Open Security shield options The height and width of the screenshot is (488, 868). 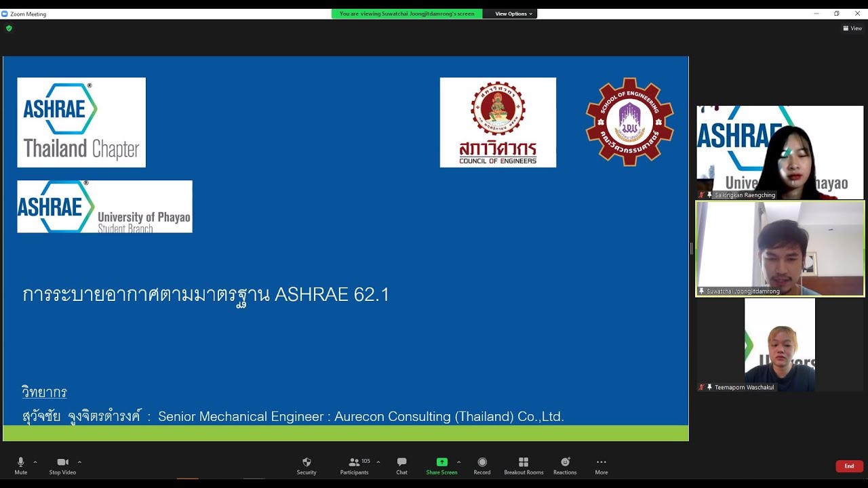click(x=307, y=466)
